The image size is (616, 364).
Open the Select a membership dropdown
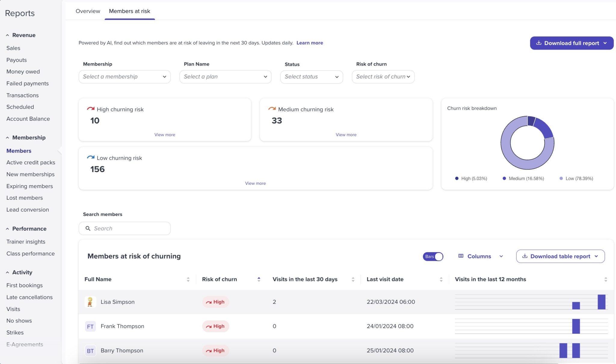(125, 77)
